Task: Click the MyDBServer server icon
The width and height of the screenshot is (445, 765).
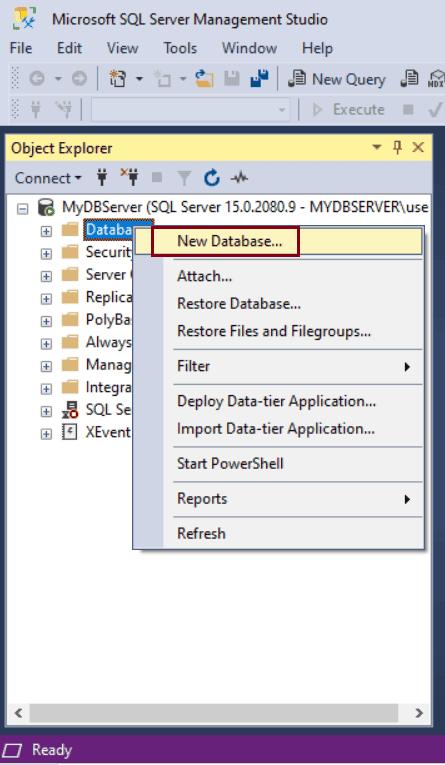Action: click(x=46, y=208)
